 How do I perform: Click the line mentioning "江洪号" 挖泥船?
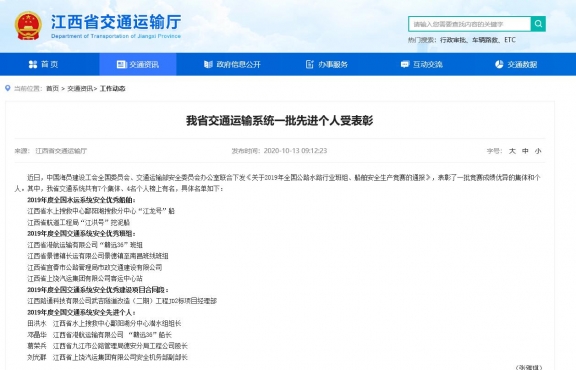pyautogui.click(x=79, y=223)
